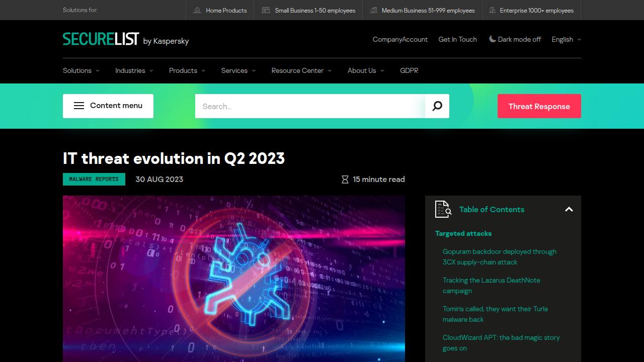Open Tomiris called Turla malware link

tap(495, 314)
